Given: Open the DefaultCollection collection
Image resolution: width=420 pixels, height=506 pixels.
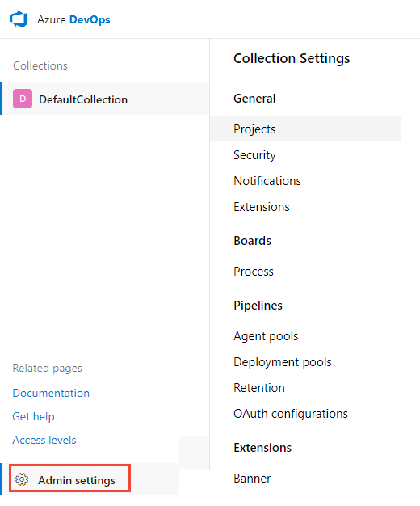Looking at the screenshot, I should point(105,99).
